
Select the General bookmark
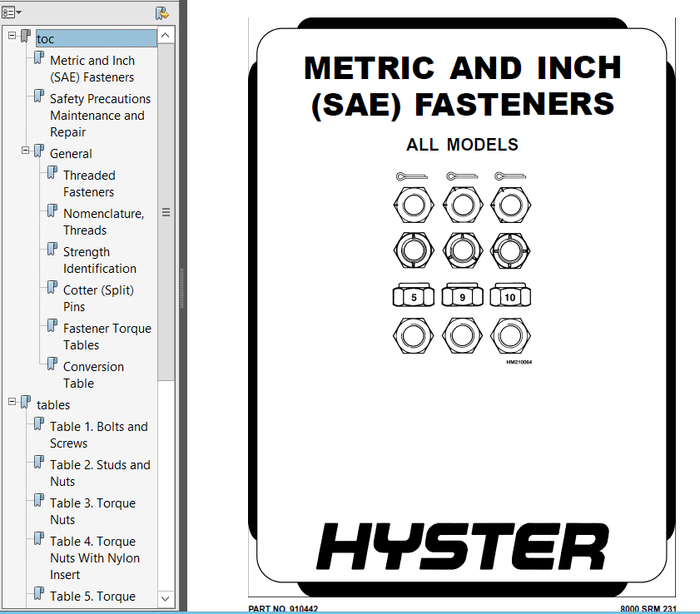(71, 153)
